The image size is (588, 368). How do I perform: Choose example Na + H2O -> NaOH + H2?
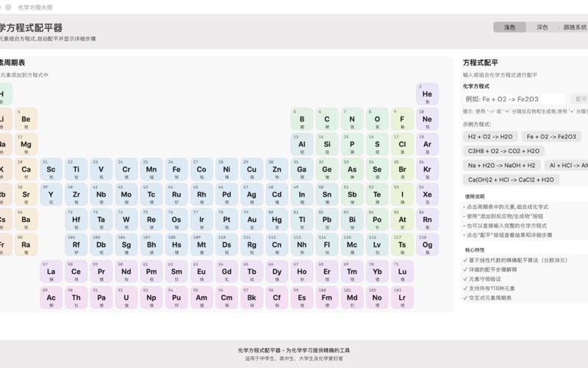(x=501, y=166)
